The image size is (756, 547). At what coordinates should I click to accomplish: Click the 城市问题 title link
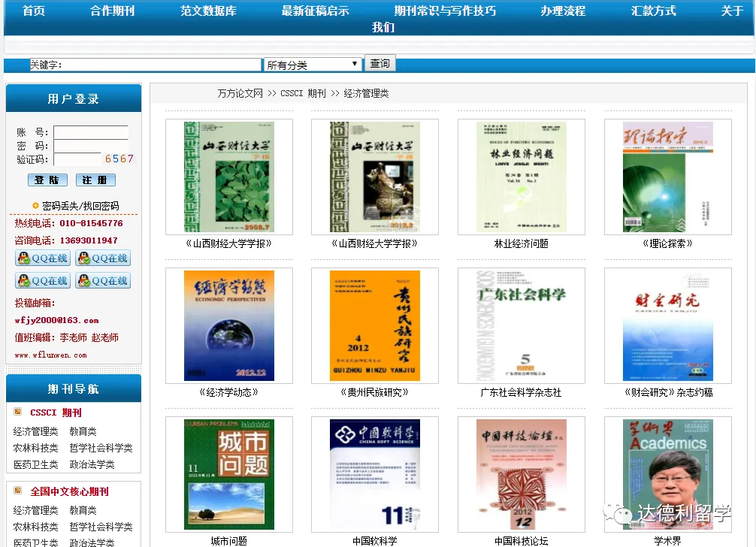pyautogui.click(x=229, y=541)
